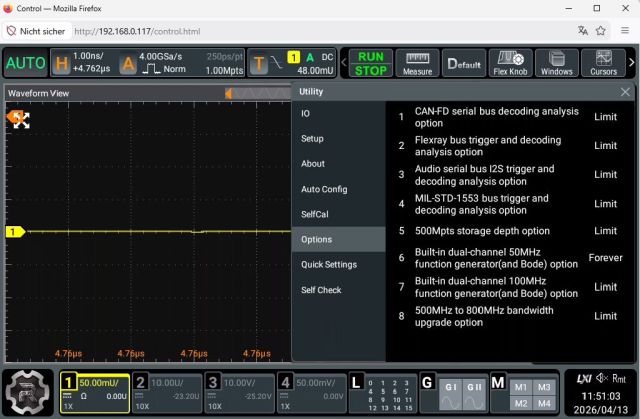Click the fullscreen expand icon in waveform
The image size is (640, 419).
point(19,120)
